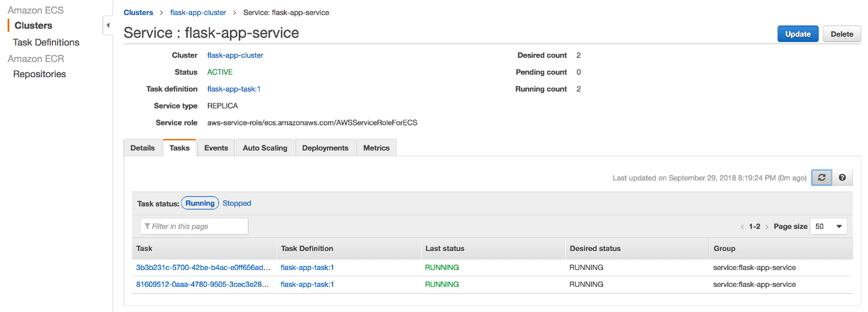
Task: Click service:flask-app-service group in 3b3b231c row
Action: 754,267
